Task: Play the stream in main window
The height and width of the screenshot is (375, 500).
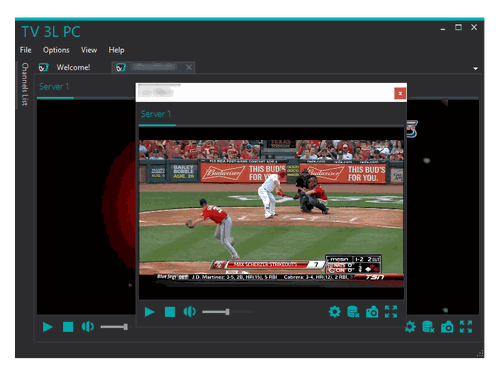Action: [48, 327]
